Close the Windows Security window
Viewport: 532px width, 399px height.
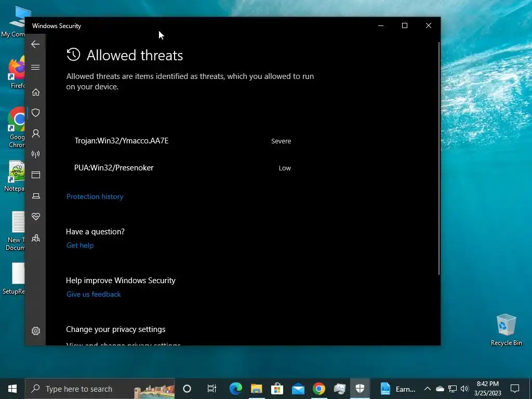429,26
